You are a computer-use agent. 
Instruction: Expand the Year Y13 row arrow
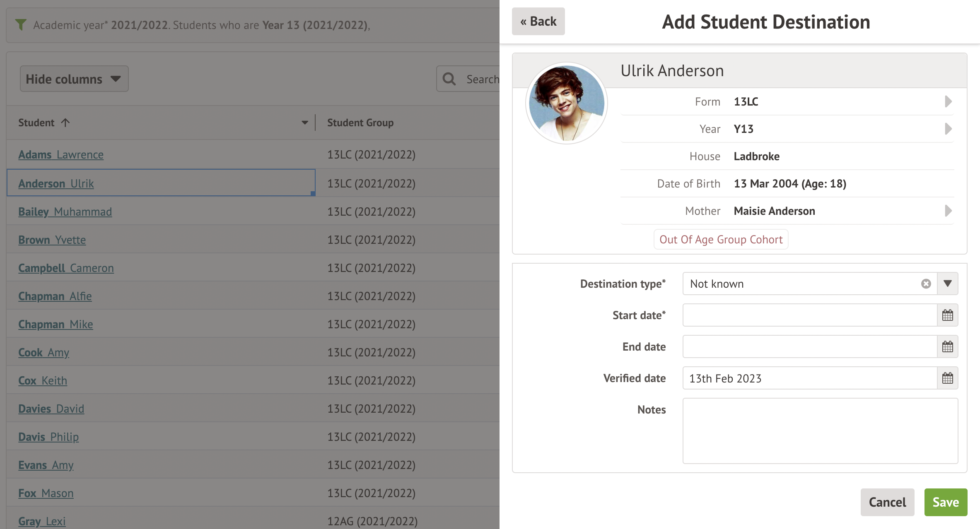point(948,129)
